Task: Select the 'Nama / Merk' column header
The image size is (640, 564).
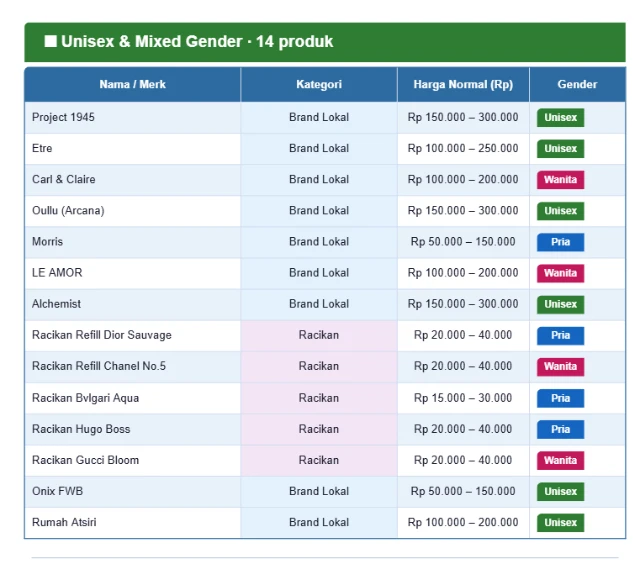Action: pyautogui.click(x=133, y=84)
